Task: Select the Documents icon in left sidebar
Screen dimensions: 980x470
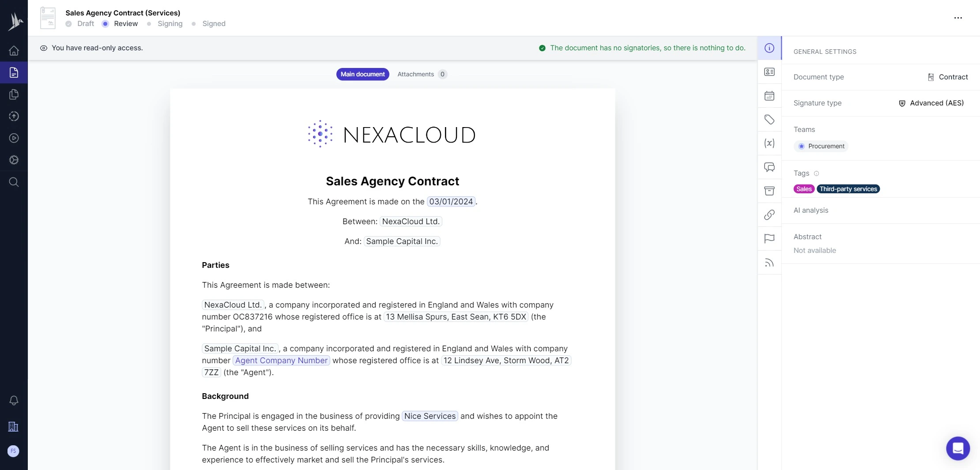Action: 14,72
